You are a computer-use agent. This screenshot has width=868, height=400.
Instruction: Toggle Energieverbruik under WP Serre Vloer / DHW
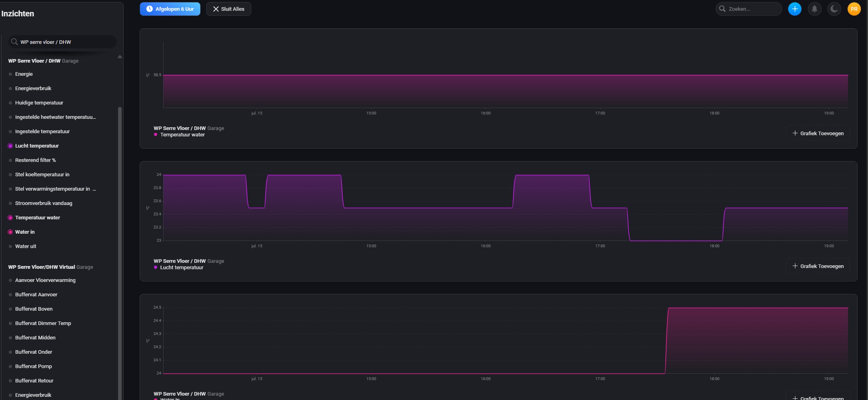point(33,89)
